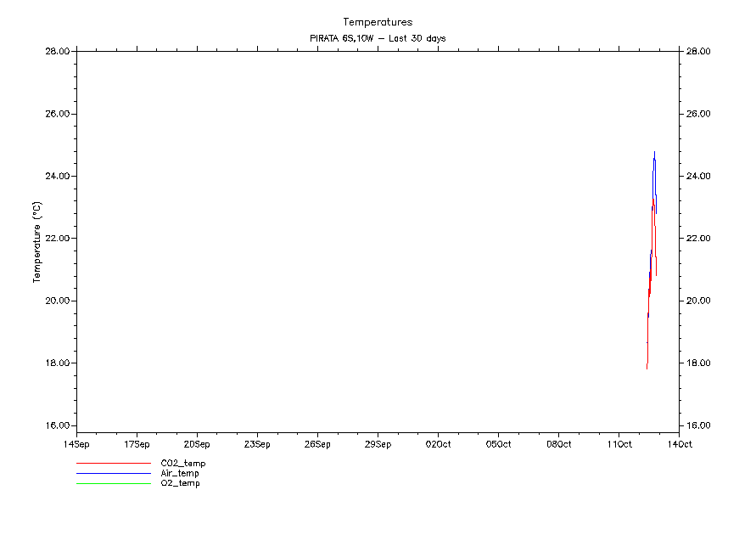Viewport: 756px width, 535px height.
Task: Click the red line's lowest point near 18.00
Action: [x=647, y=368]
